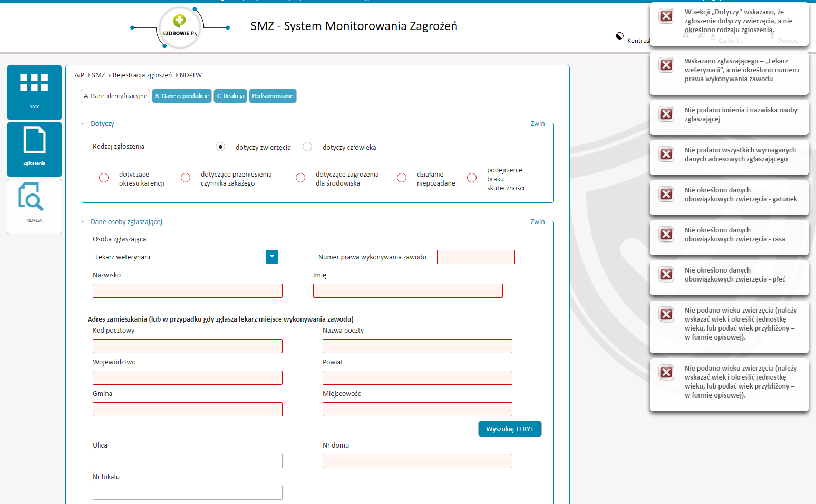Click into the Powiat field

coord(417,377)
